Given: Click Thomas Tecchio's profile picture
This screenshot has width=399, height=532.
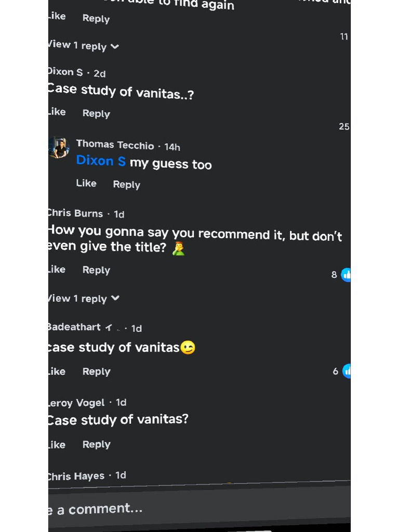Looking at the screenshot, I should tap(59, 148).
